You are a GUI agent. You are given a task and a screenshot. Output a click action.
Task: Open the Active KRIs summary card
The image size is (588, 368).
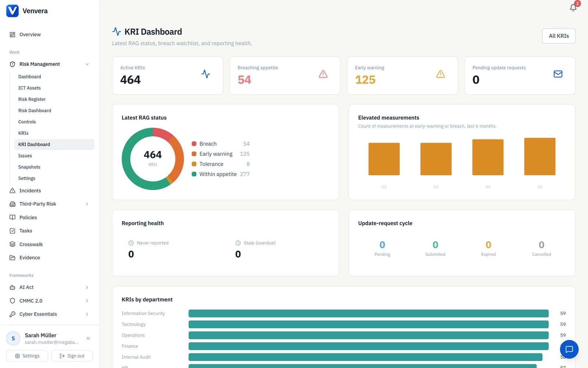pos(168,75)
